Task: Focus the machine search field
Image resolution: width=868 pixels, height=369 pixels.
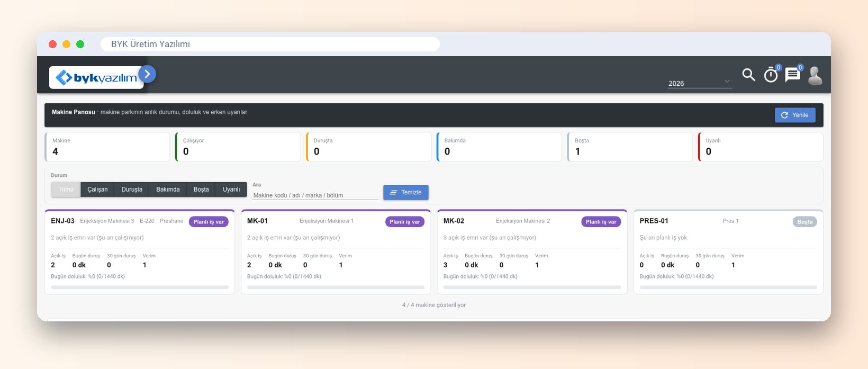Action: [315, 195]
